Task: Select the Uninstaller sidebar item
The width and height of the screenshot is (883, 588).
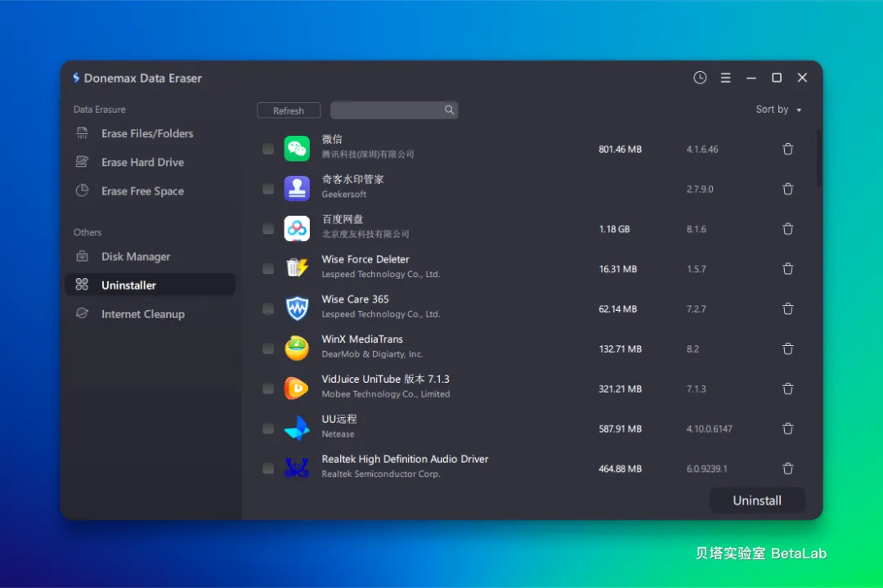Action: pos(150,285)
